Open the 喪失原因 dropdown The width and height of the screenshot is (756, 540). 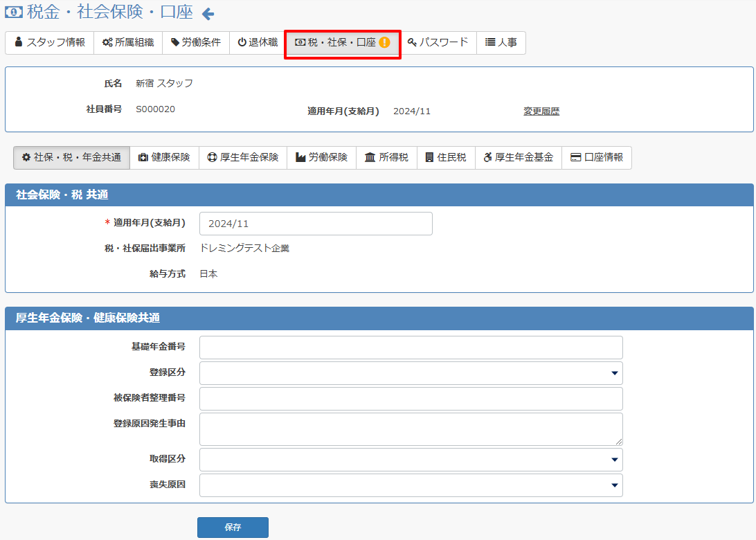tap(411, 485)
